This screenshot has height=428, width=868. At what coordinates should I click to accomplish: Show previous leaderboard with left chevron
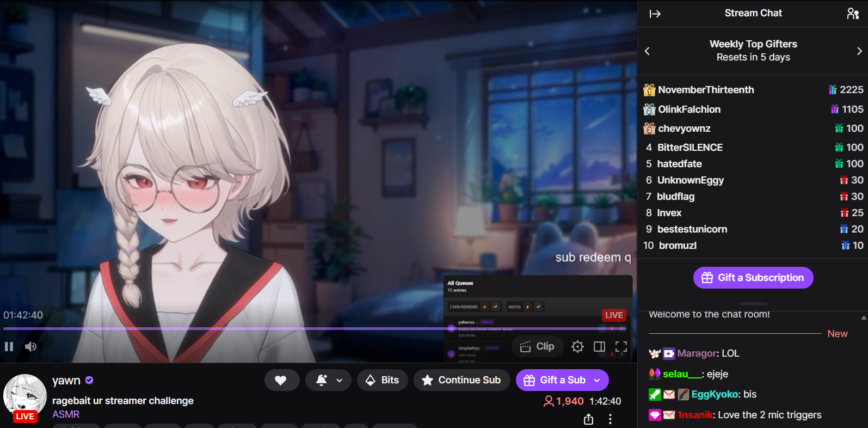(647, 51)
